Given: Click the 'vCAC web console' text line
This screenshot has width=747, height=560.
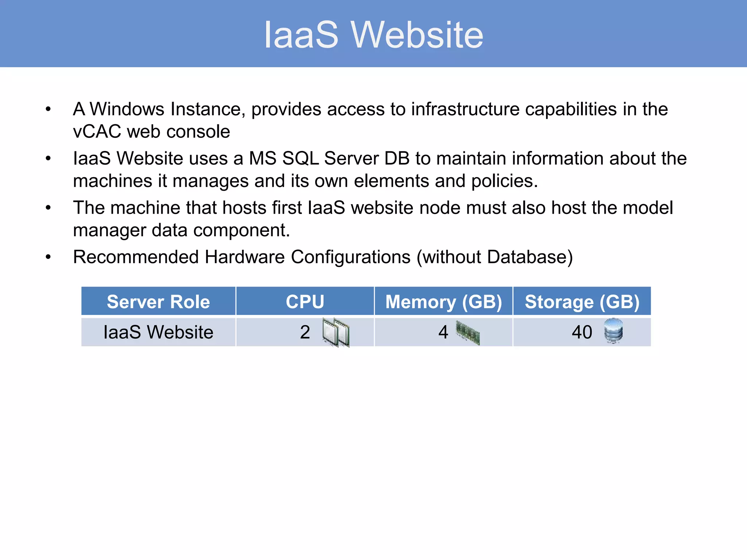Looking at the screenshot, I should point(151,131).
